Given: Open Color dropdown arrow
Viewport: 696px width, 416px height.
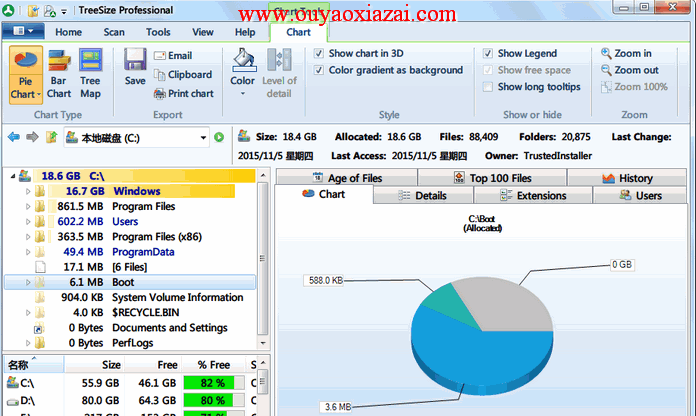Looking at the screenshot, I should click(x=242, y=94).
